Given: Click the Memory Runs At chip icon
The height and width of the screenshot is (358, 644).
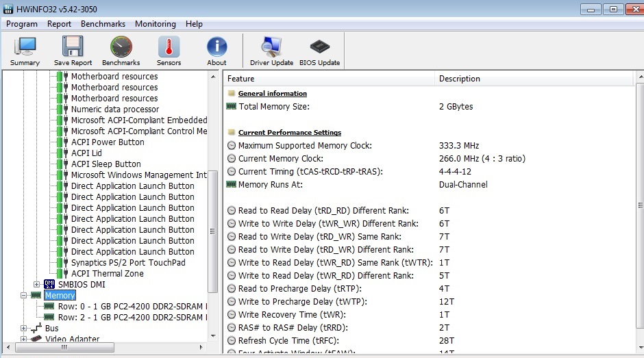Looking at the screenshot, I should click(x=232, y=184).
